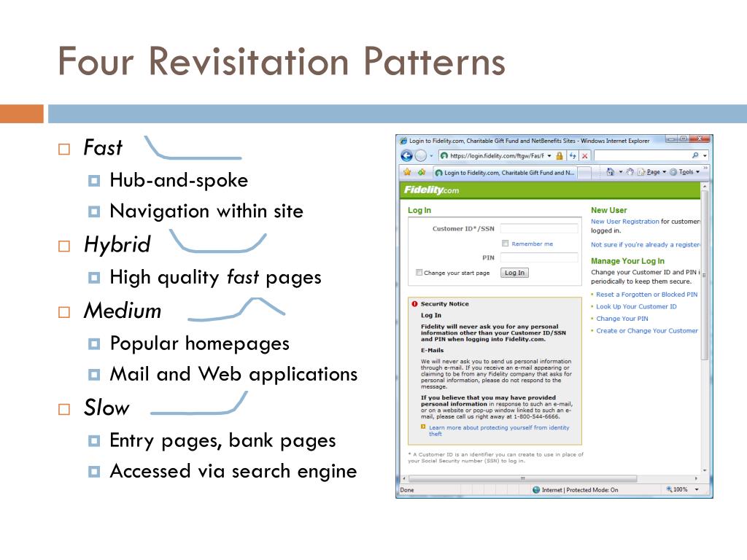
Task: Click the Refresh arrows button
Action: (573, 156)
